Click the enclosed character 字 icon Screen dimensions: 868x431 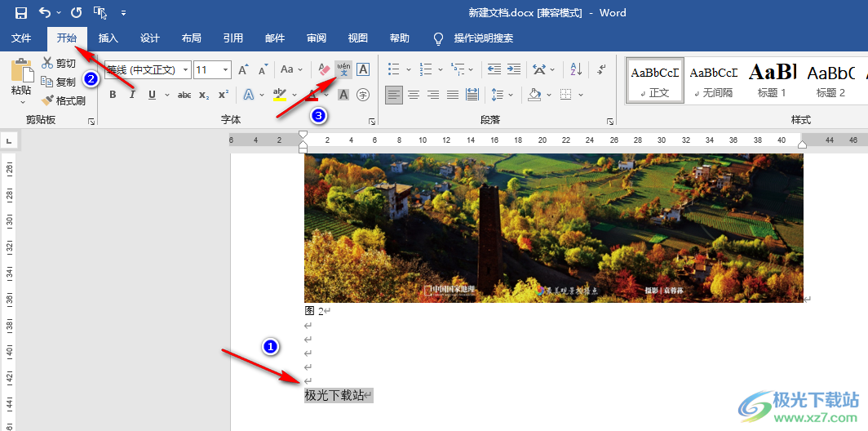363,95
